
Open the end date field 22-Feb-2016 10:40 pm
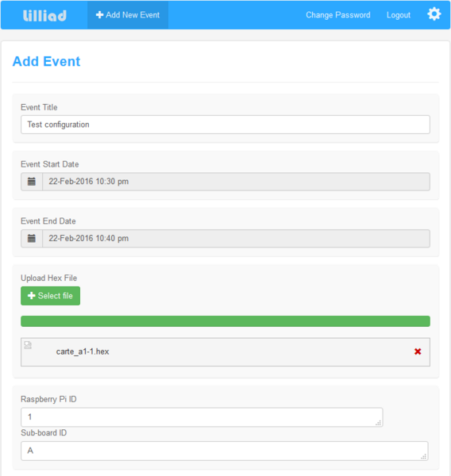(236, 238)
